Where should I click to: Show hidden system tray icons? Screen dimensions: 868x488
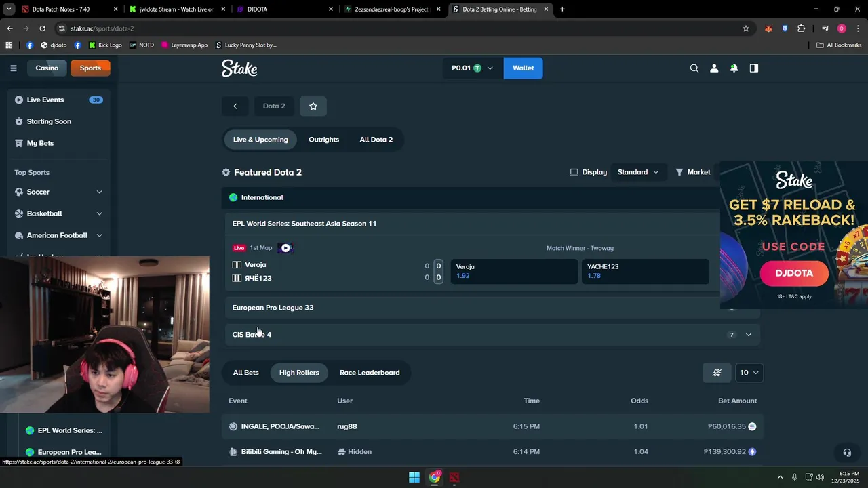coord(780,477)
